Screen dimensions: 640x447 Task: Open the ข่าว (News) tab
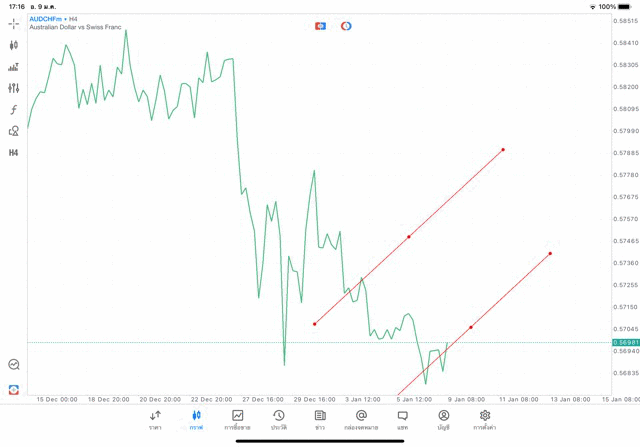(320, 419)
